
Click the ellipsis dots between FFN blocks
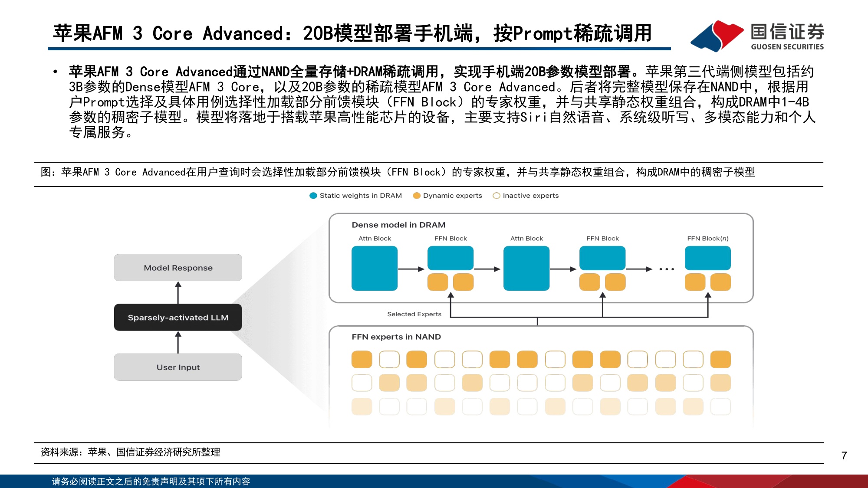click(x=667, y=269)
